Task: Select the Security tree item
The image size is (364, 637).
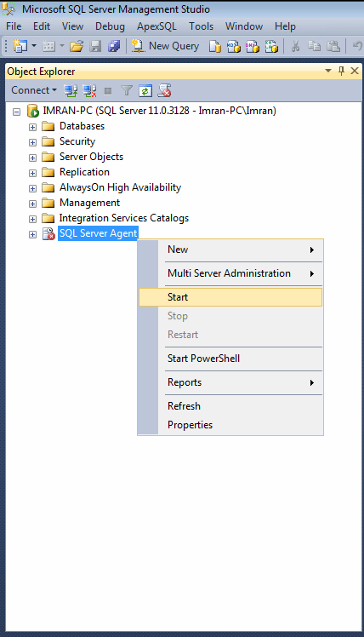Action: click(x=77, y=141)
